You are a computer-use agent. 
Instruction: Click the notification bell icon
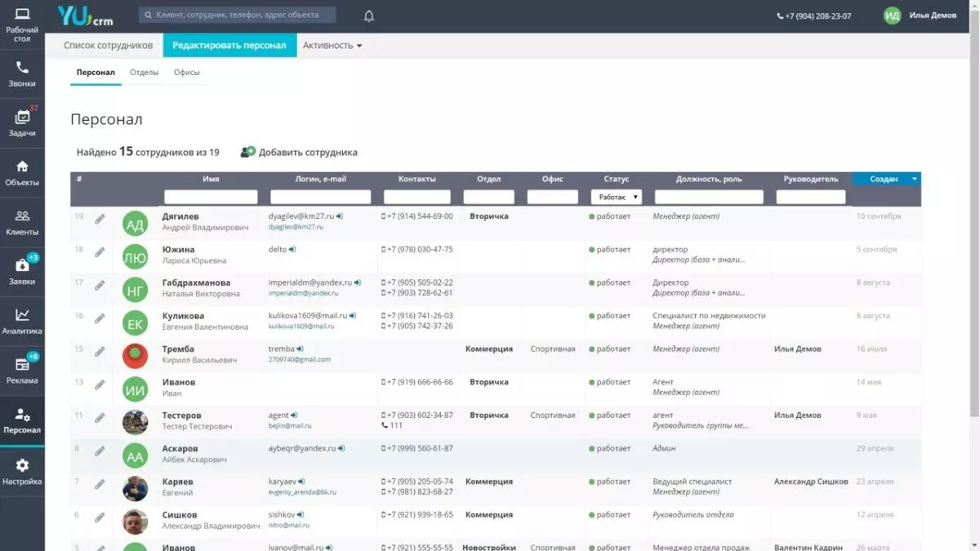coord(369,16)
